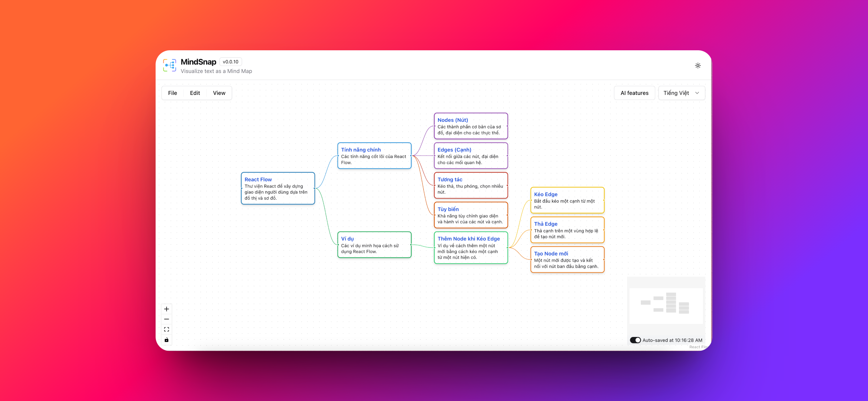
Task: Click the AI features button
Action: (634, 93)
